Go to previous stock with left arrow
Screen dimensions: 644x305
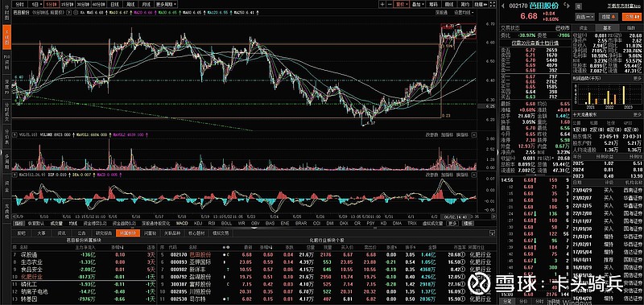(502, 6)
